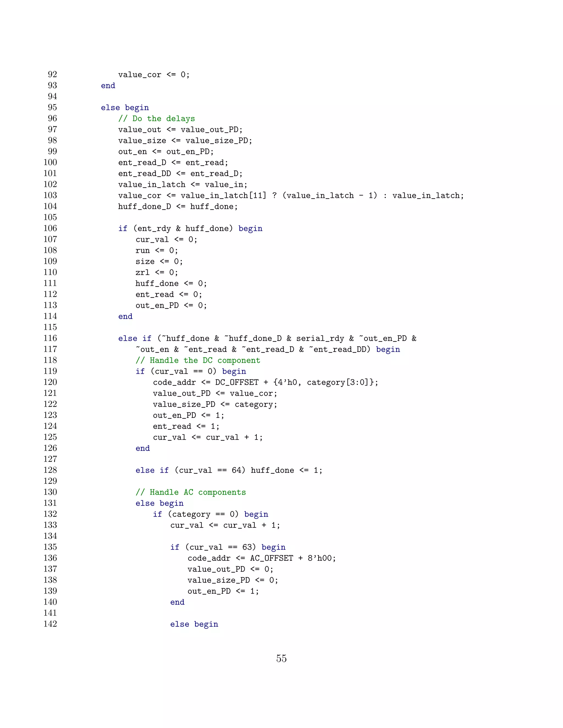Click "cur_val <= cur_val + 1;" on line 125
The height and width of the screenshot is (728, 563).
(x=208, y=438)
